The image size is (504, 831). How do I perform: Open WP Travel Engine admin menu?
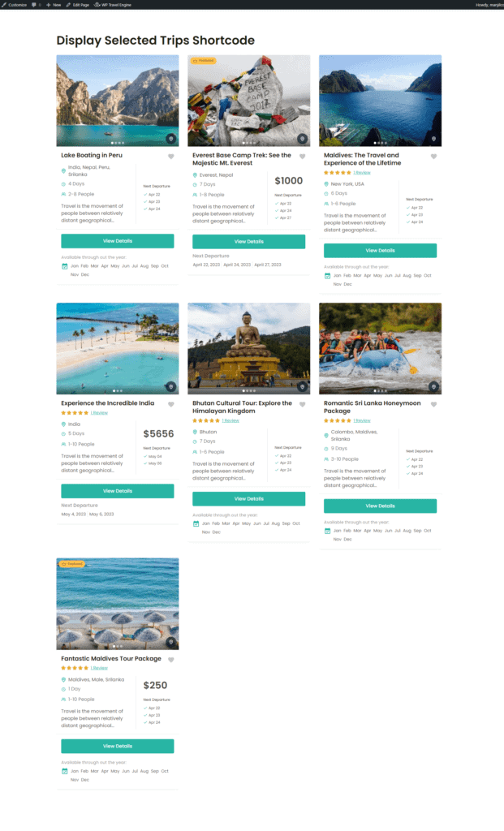113,5
